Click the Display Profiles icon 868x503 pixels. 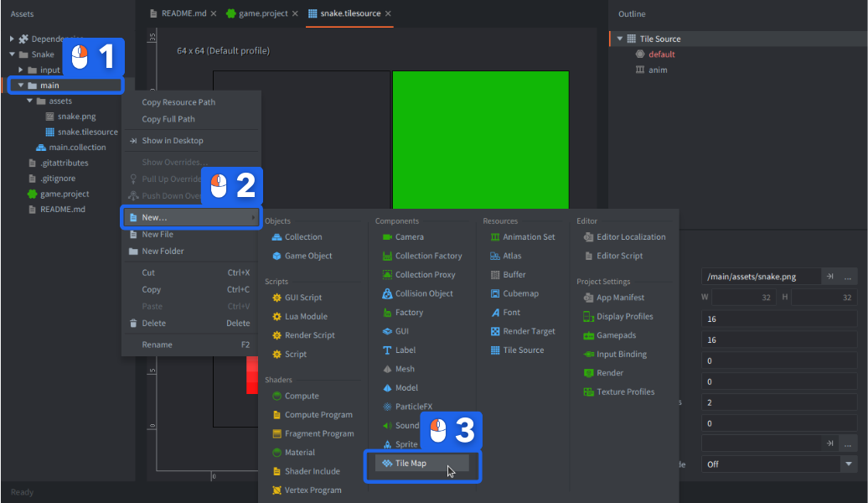pyautogui.click(x=588, y=316)
